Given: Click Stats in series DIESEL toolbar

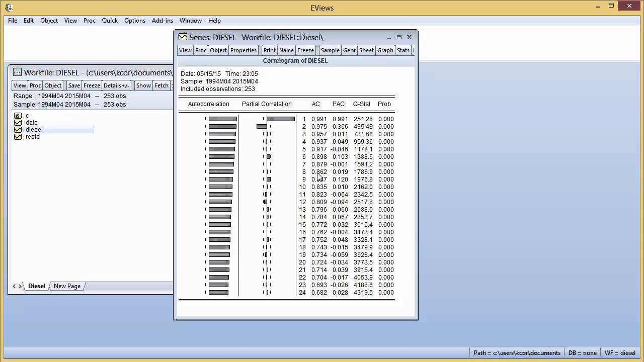Looking at the screenshot, I should click(x=403, y=50).
